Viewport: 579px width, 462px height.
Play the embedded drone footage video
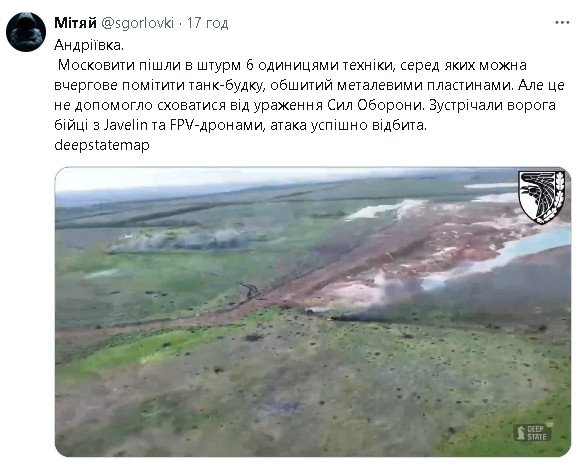313,312
